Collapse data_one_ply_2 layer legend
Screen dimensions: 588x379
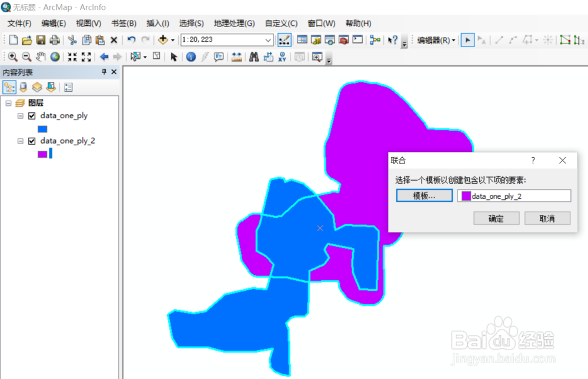click(20, 141)
